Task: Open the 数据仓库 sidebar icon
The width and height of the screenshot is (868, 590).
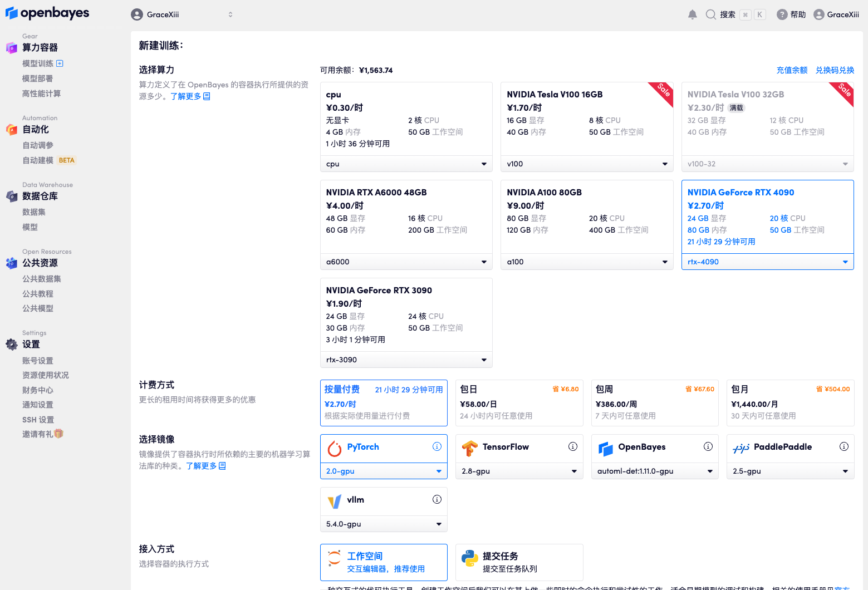Action: pyautogui.click(x=12, y=196)
